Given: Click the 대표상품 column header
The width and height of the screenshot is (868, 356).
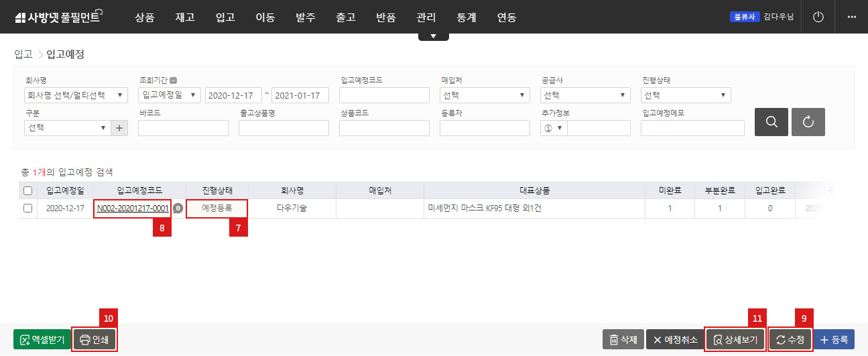Looking at the screenshot, I should coord(534,190).
